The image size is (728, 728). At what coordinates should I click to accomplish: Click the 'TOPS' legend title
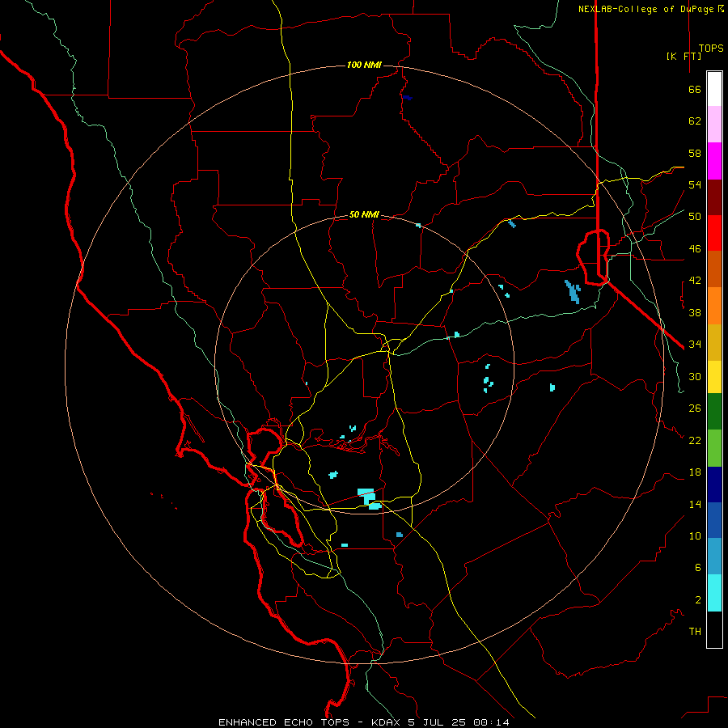711,49
